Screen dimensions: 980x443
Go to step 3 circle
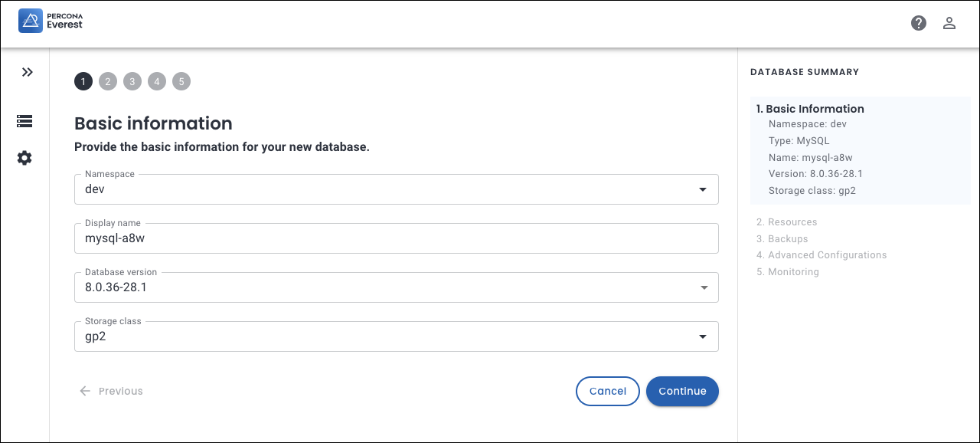point(132,81)
